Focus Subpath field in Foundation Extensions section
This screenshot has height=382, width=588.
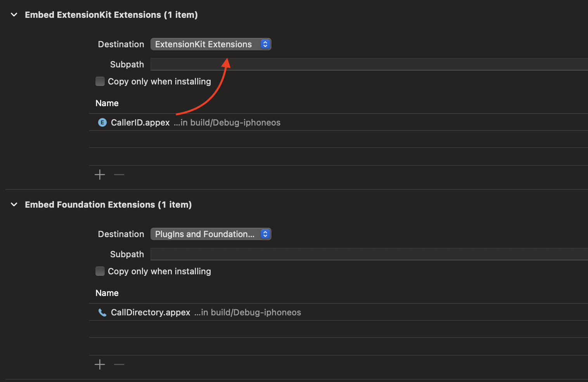point(368,254)
